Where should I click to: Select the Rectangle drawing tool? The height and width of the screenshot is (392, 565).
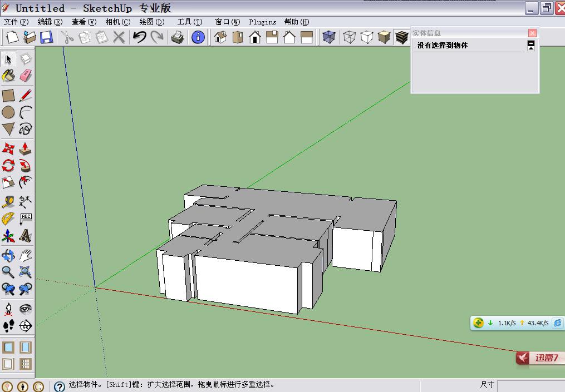click(x=8, y=96)
